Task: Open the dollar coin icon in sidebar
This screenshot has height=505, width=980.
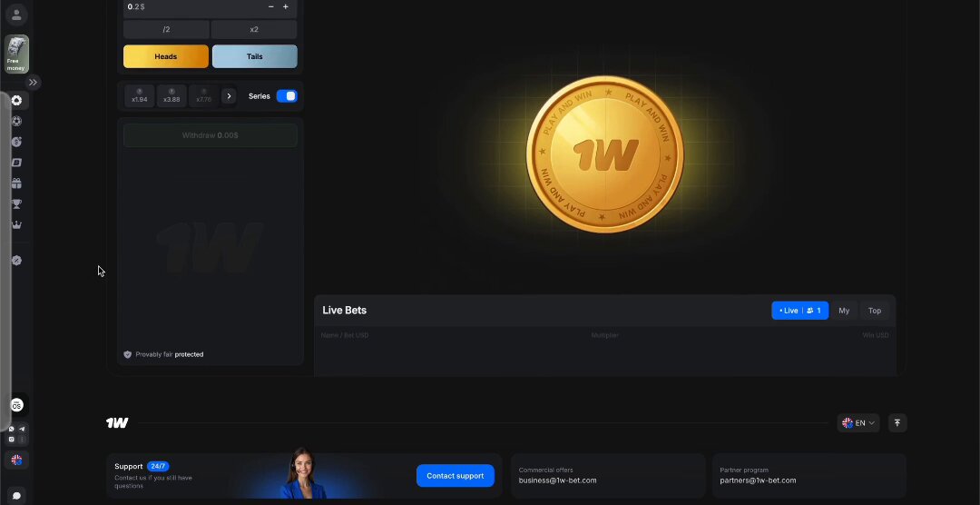Action: (x=17, y=142)
